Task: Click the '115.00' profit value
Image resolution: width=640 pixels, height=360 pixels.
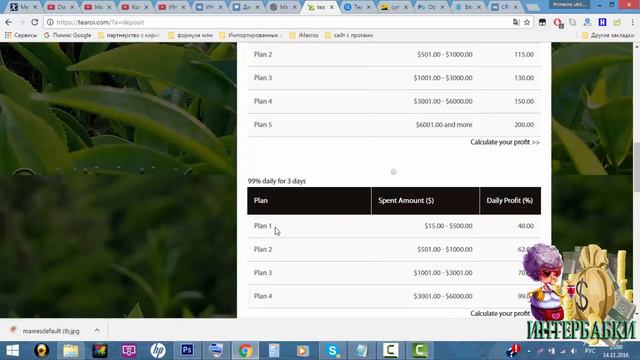Action: [x=524, y=54]
